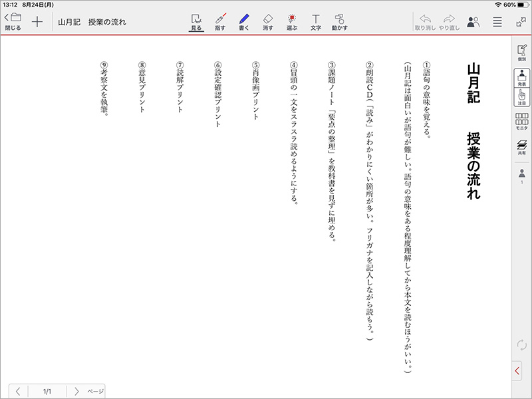Select the 選ぶ selection tool
The image size is (532, 399).
(292, 23)
